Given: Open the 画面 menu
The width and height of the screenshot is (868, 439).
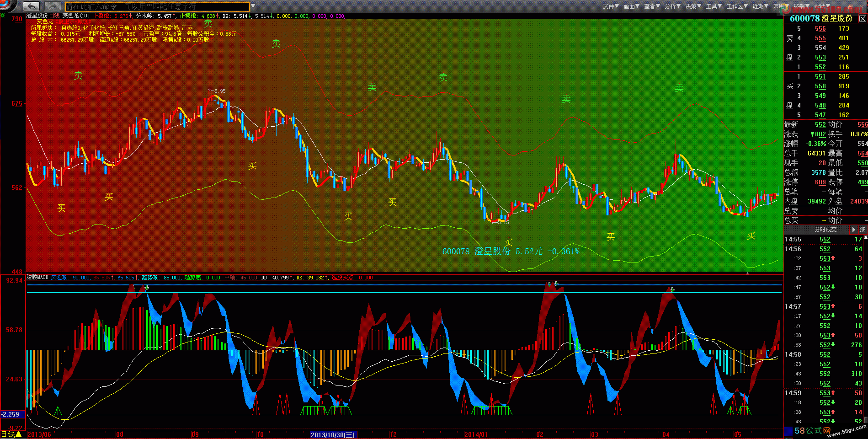Looking at the screenshot, I should [x=632, y=6].
